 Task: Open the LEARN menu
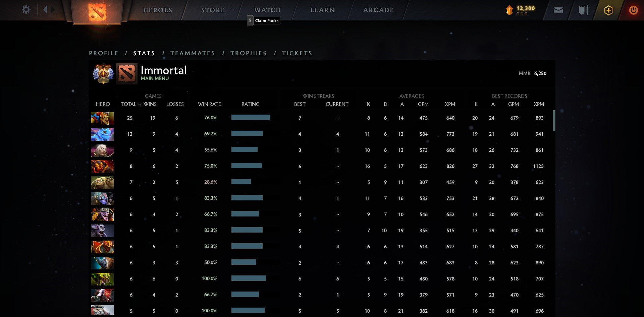point(322,10)
